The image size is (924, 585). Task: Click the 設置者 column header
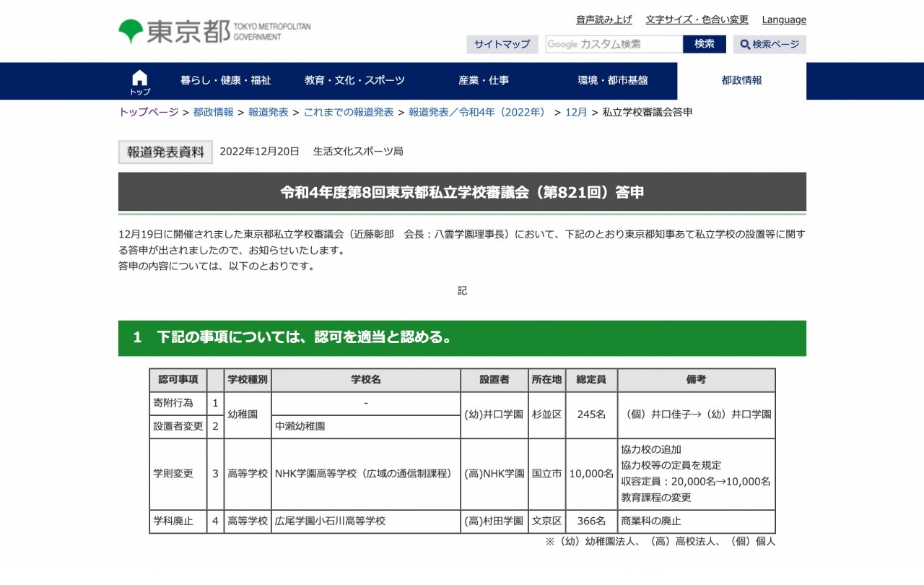[x=494, y=380]
